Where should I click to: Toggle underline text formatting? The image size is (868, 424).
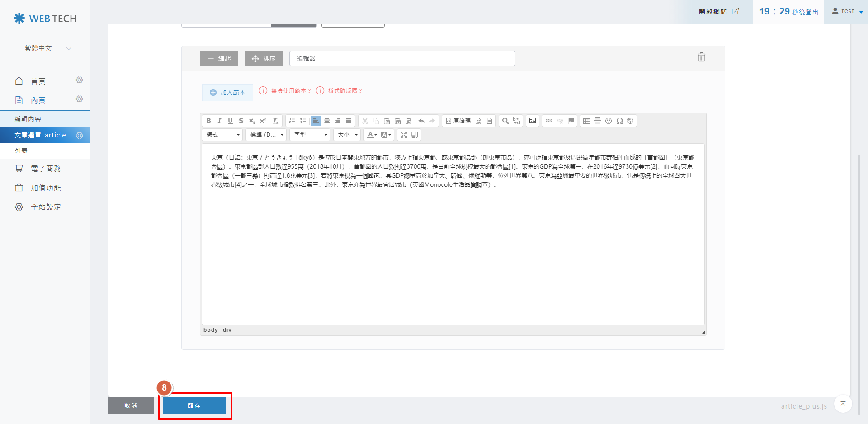click(230, 121)
